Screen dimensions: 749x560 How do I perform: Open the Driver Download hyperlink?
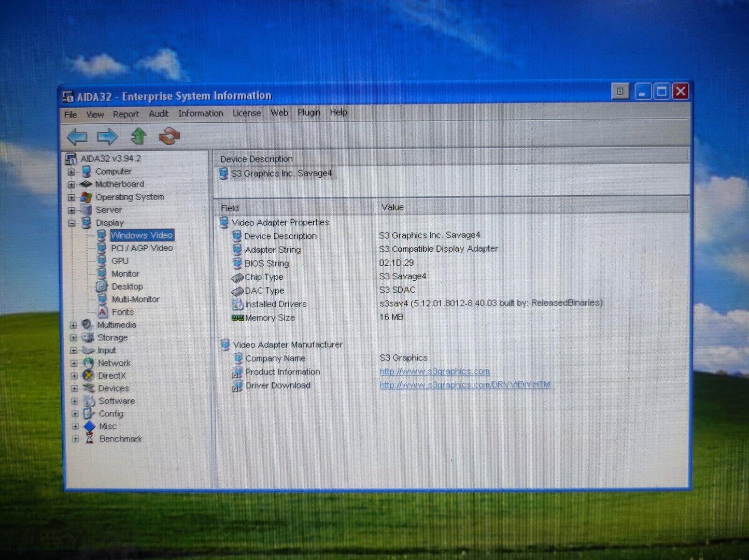pos(465,385)
